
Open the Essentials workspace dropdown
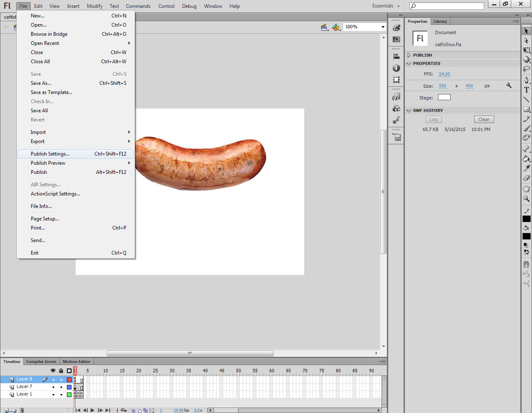(386, 6)
